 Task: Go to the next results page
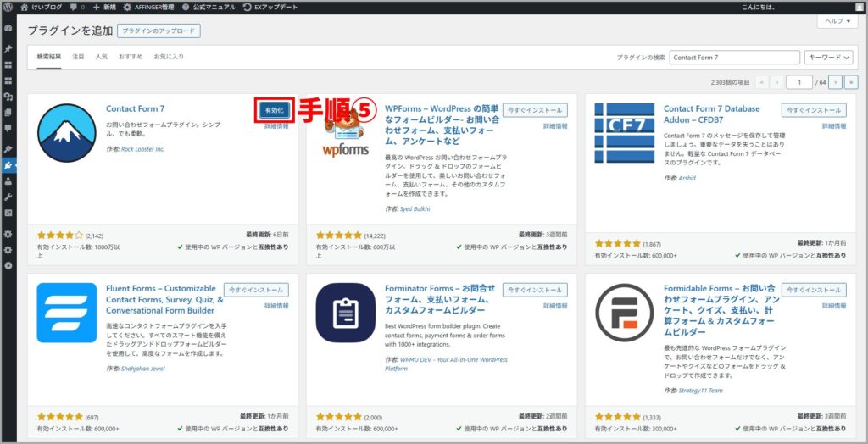click(836, 82)
